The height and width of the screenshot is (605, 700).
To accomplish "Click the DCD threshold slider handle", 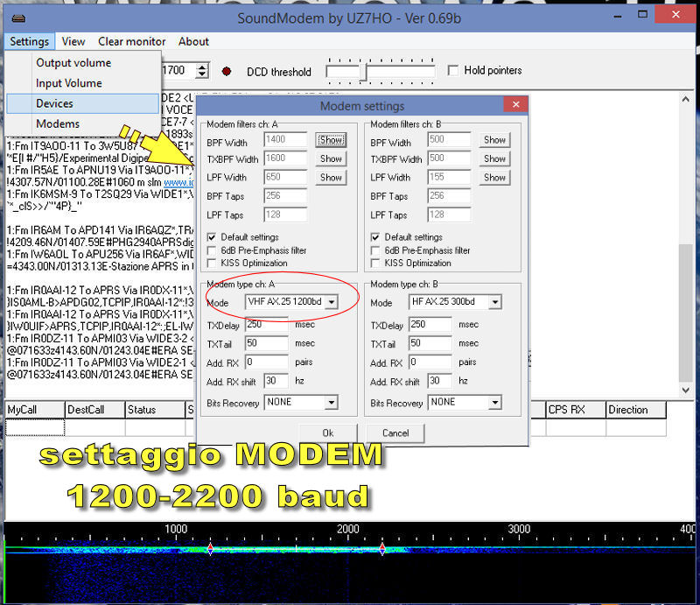I will [x=363, y=72].
